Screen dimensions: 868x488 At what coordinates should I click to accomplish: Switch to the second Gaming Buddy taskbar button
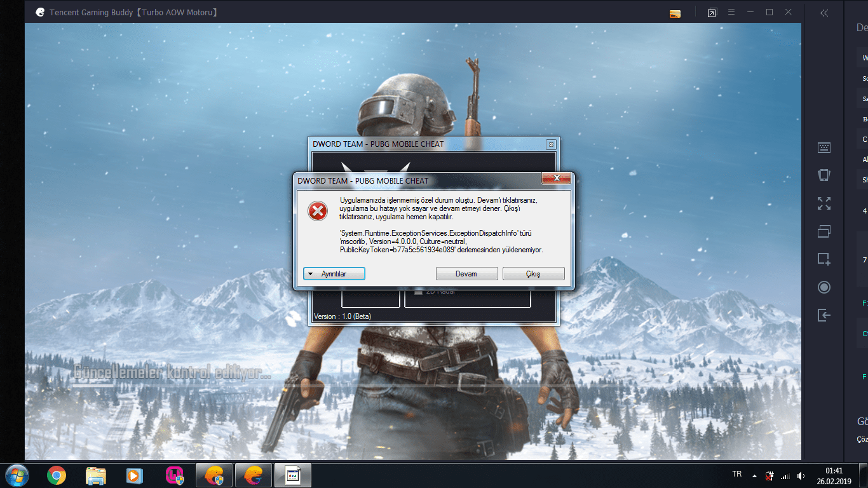tap(254, 475)
